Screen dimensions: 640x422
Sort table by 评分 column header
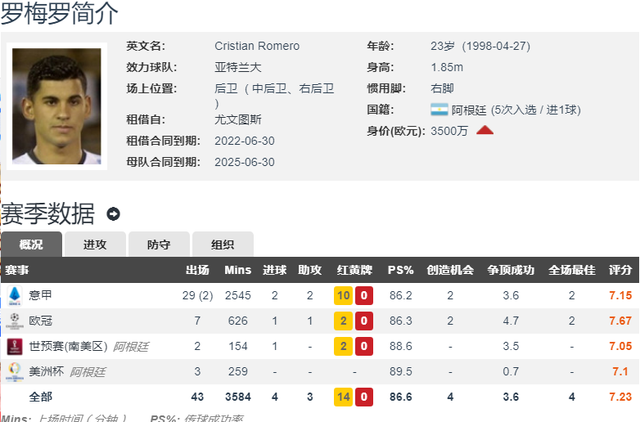[x=620, y=270]
